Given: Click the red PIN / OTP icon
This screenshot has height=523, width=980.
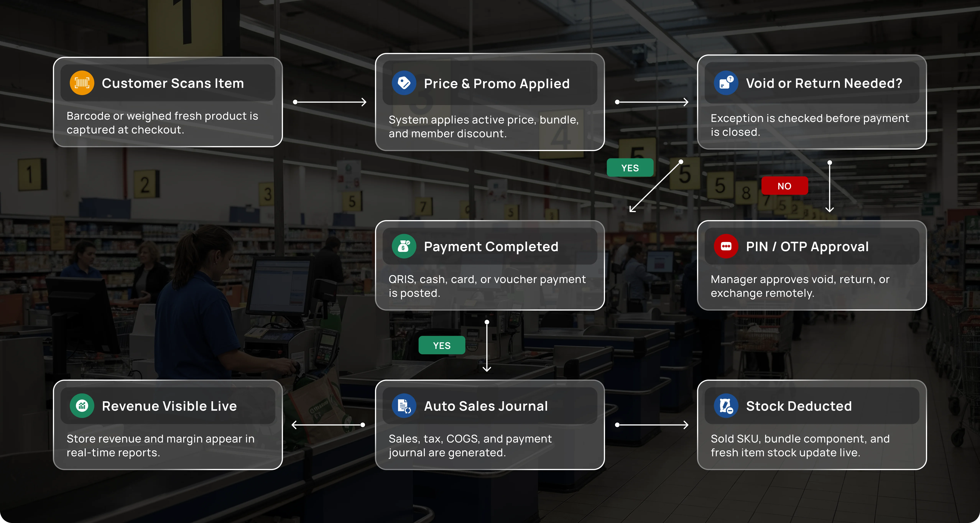Looking at the screenshot, I should tap(726, 246).
